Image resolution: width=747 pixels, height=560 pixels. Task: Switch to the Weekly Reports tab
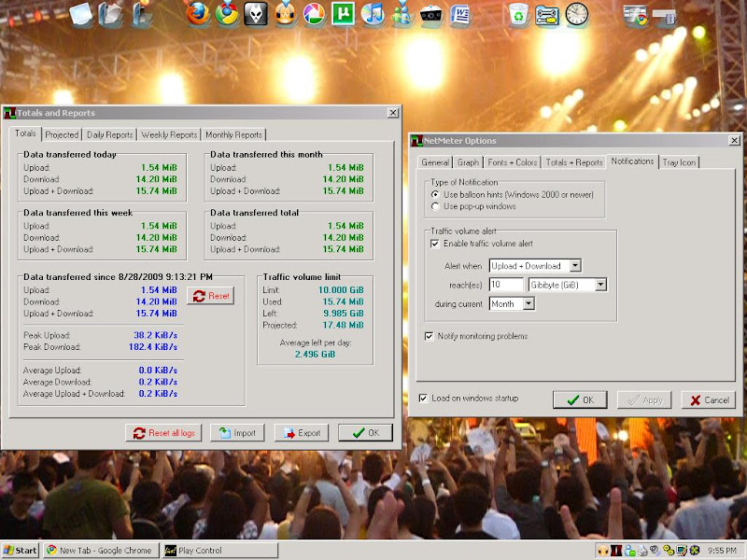[x=169, y=135]
